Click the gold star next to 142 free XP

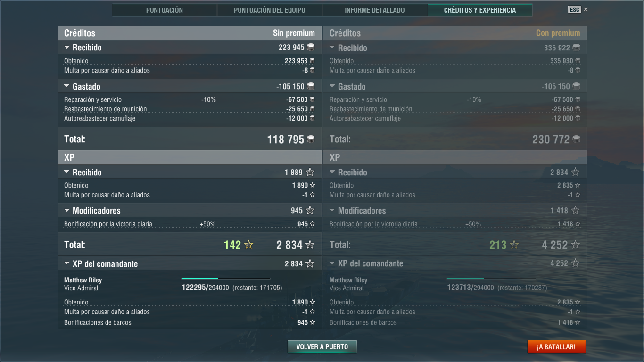click(249, 245)
